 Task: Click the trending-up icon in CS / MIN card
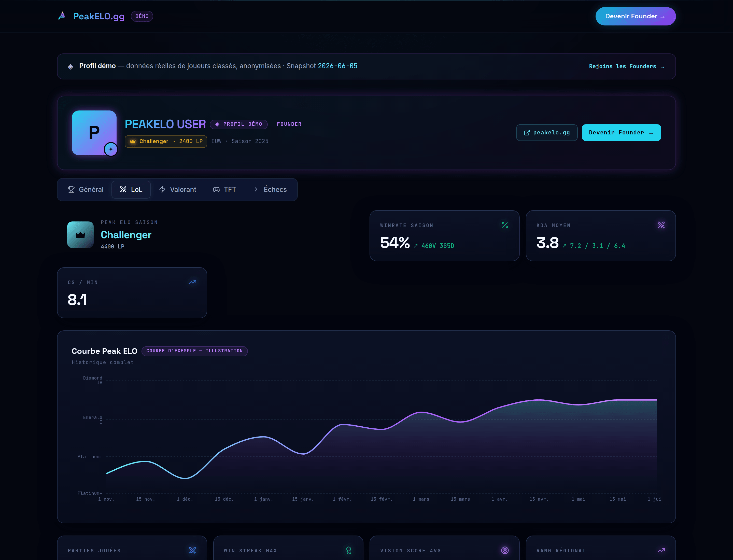[x=192, y=282]
